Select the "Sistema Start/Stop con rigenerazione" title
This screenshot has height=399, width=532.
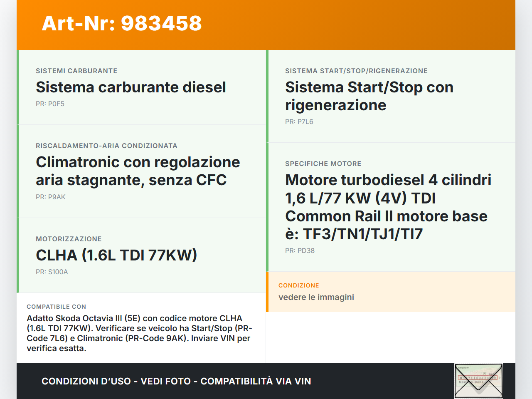click(x=369, y=96)
